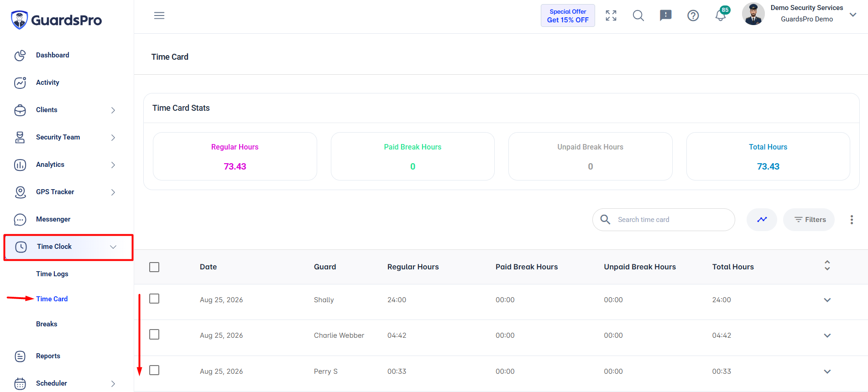Screen dimensions: 868x392
Task: Go to Time Logs submenu item
Action: coord(52,274)
